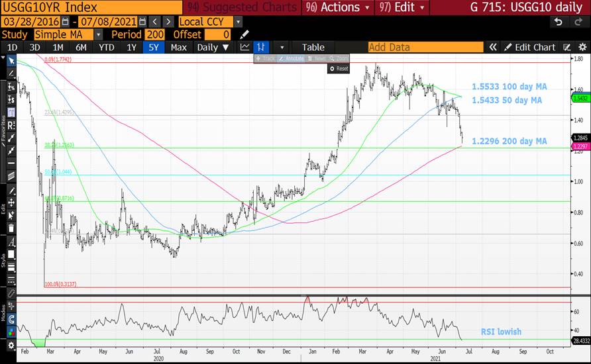Toggle the color mode icon
The height and width of the screenshot is (364, 591).
tap(11, 332)
